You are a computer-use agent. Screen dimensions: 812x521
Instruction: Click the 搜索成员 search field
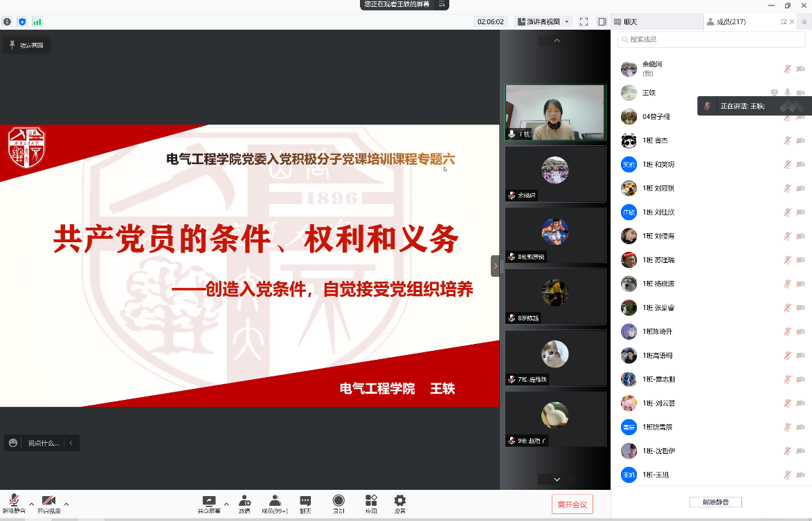coord(710,39)
